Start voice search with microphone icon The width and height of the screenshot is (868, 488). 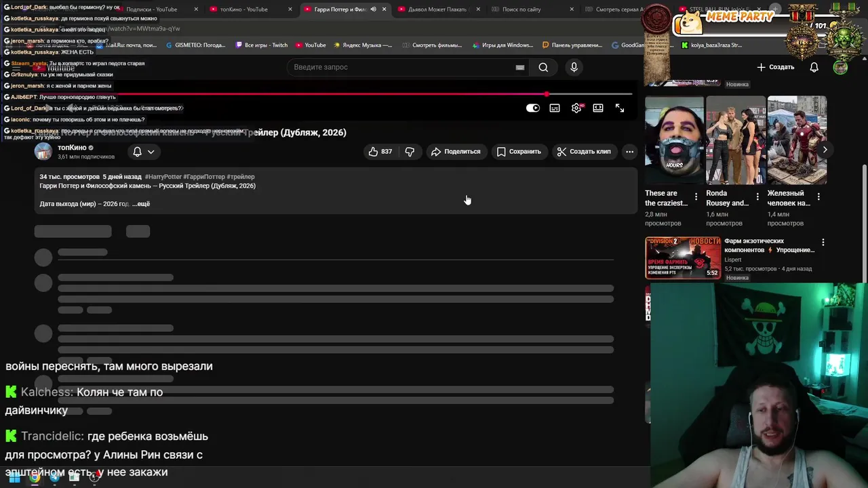[x=574, y=67]
